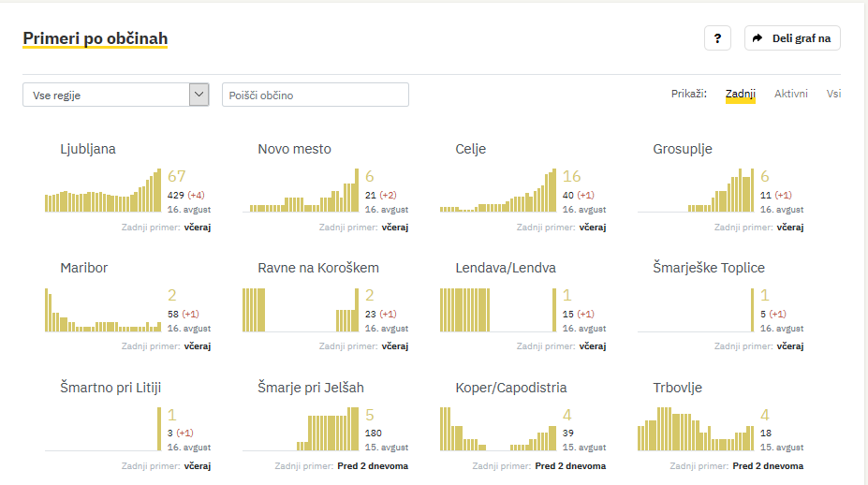The image size is (868, 485).
Task: Click the Trbovlje municipality title
Action: 678,388
